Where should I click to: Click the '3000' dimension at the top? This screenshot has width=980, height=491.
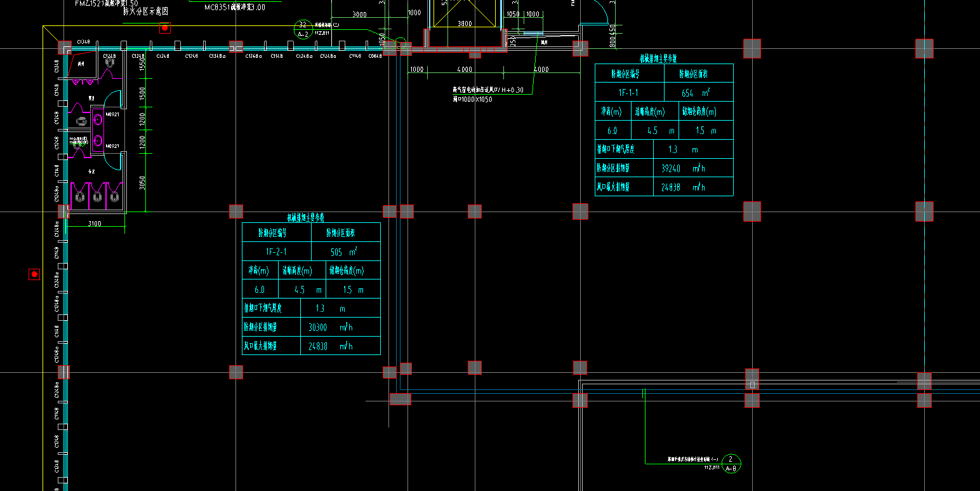click(359, 14)
